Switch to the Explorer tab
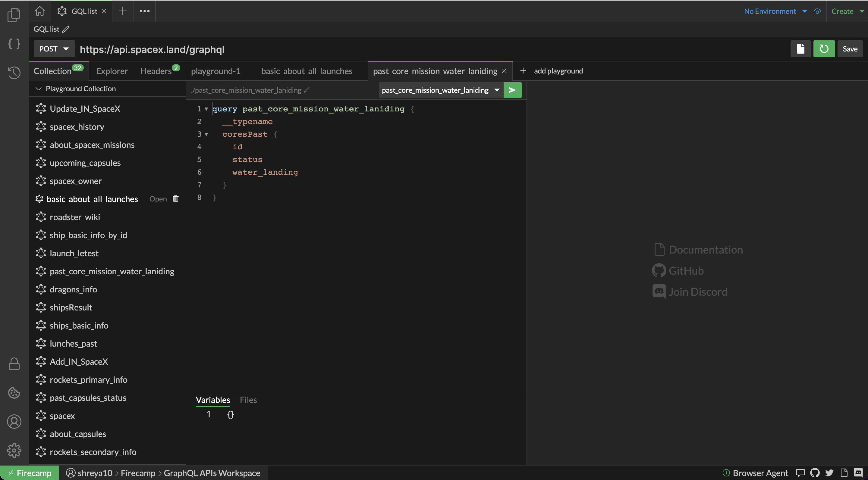This screenshot has height=480, width=868. tap(112, 71)
